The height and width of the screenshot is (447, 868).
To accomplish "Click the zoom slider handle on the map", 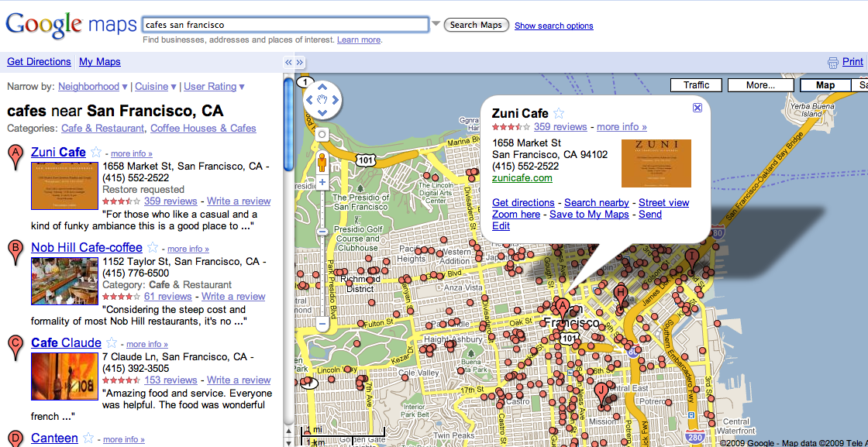I will [x=322, y=231].
